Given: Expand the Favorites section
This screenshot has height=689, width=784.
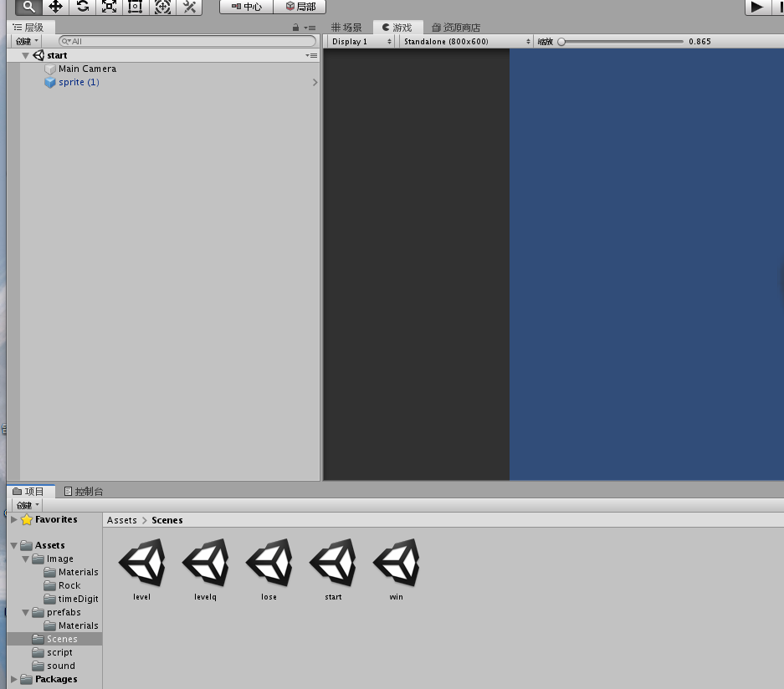Looking at the screenshot, I should [14, 519].
